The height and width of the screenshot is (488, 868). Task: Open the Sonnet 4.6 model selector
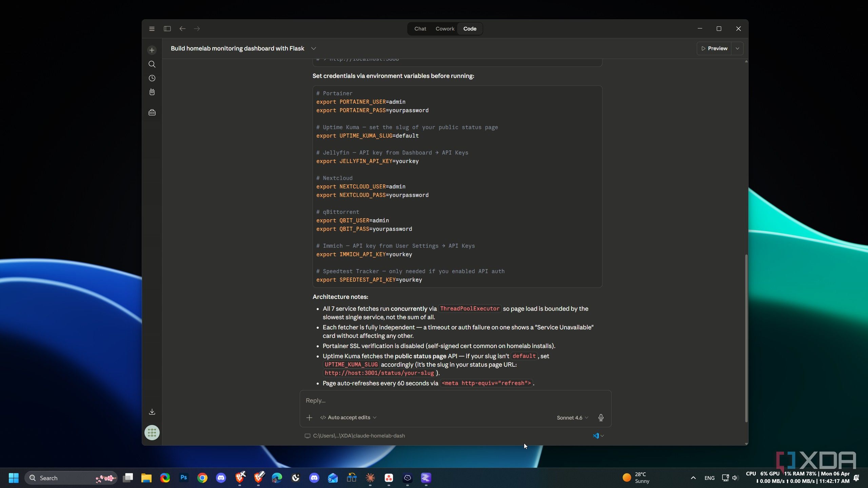(x=572, y=418)
